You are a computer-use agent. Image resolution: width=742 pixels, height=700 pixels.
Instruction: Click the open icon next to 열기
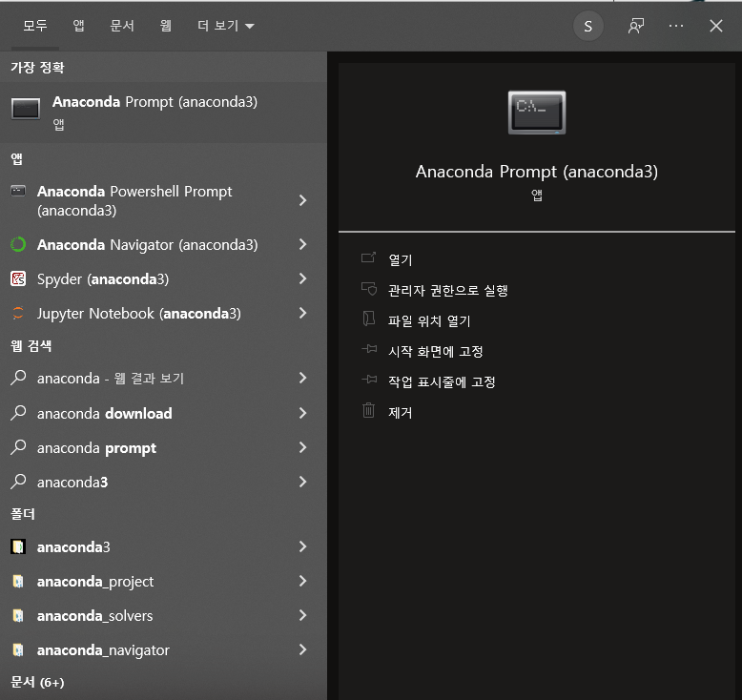pyautogui.click(x=369, y=257)
